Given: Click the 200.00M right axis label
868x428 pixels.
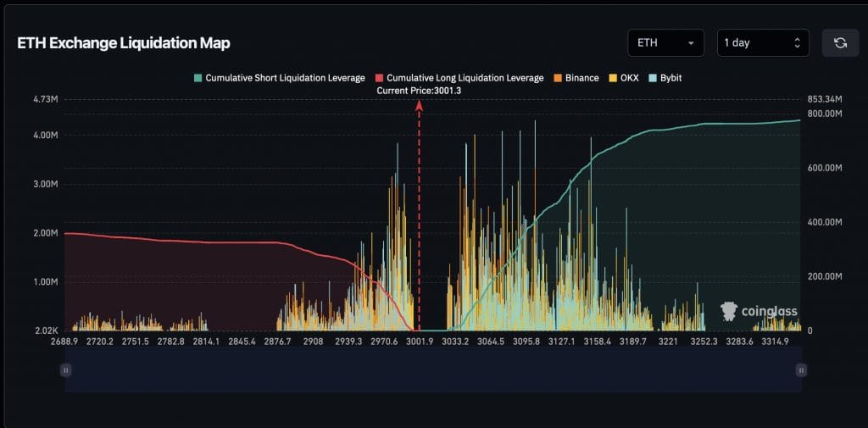Looking at the screenshot, I should click(x=824, y=276).
